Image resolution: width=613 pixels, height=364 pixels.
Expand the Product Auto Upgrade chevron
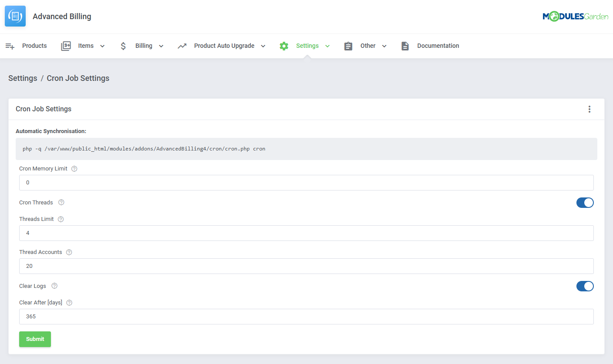263,46
